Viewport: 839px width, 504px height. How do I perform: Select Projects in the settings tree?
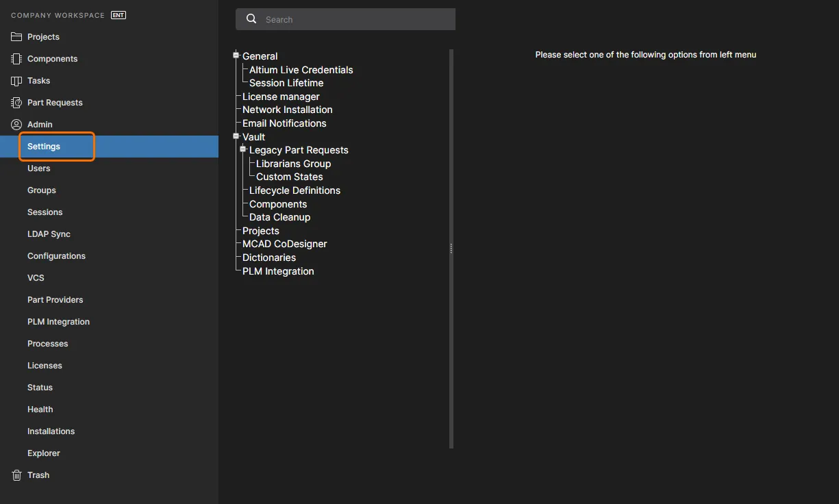click(x=261, y=231)
